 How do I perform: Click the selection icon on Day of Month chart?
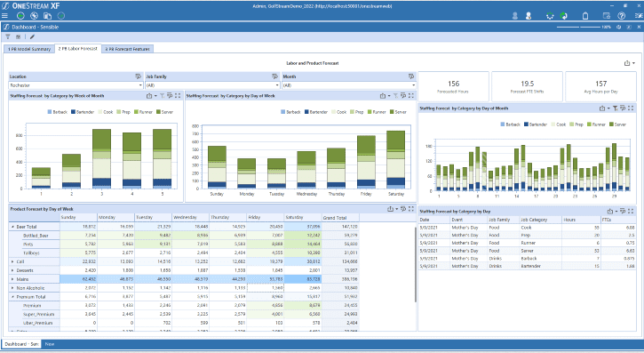[623, 108]
